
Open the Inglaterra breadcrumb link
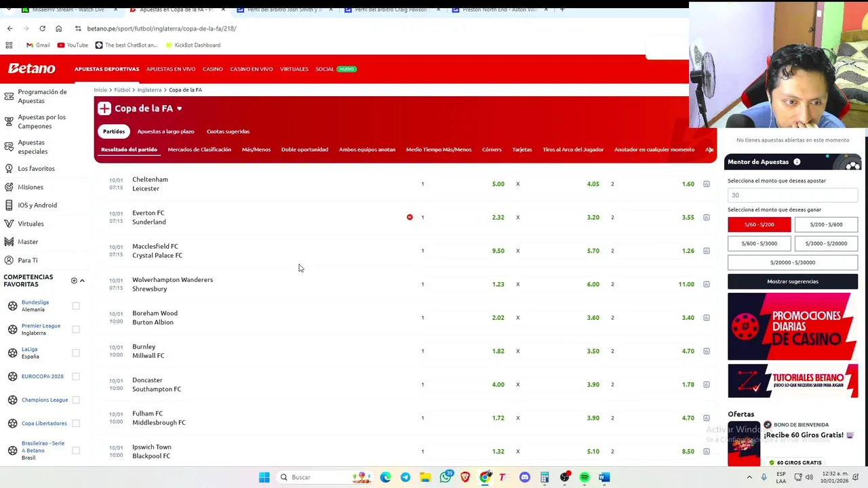coord(149,89)
